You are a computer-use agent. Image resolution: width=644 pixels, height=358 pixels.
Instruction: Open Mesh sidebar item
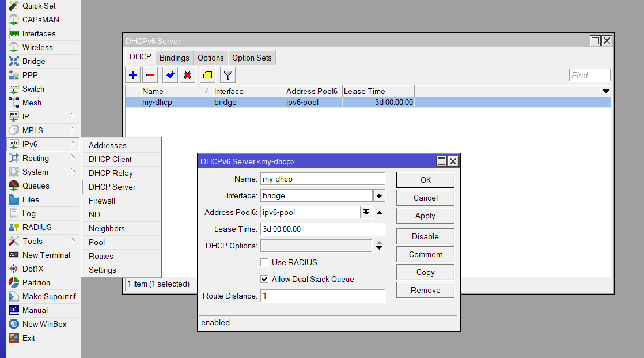pos(43,103)
